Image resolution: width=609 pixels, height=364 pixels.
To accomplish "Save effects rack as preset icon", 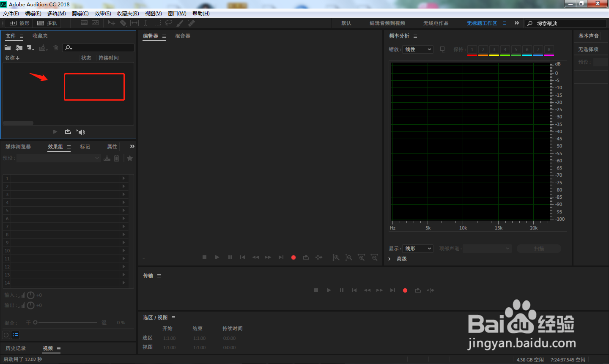I will click(x=107, y=158).
